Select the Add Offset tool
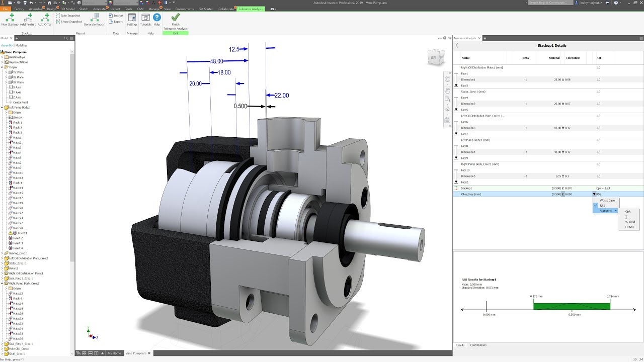 tap(45, 20)
